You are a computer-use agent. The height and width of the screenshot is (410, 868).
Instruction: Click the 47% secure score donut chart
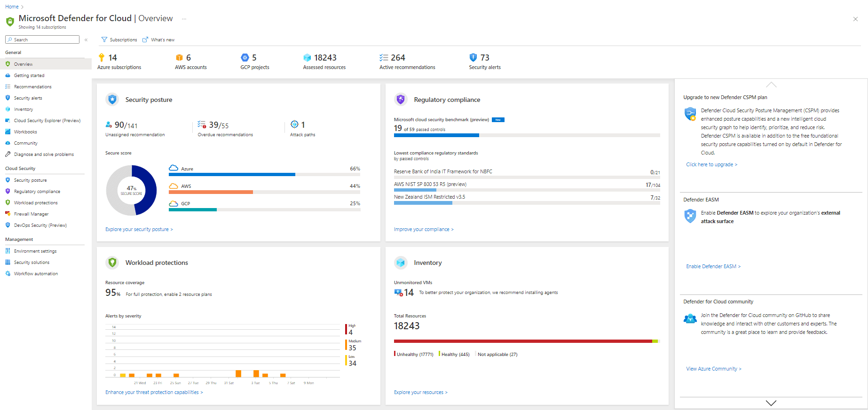(132, 190)
